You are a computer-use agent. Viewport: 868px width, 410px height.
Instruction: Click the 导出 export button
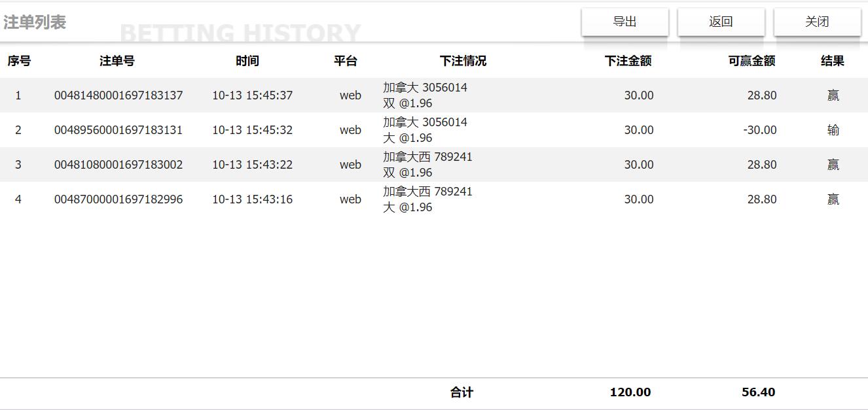pyautogui.click(x=624, y=22)
